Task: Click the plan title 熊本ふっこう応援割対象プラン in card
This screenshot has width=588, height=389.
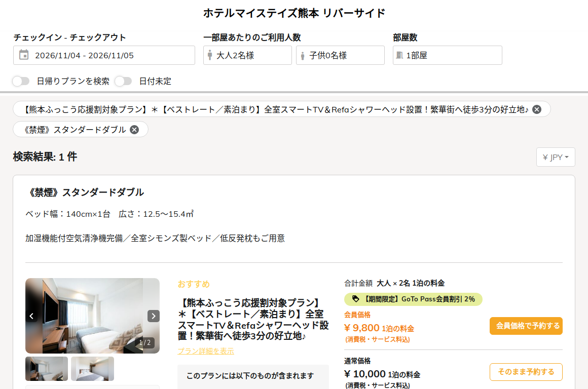Action: tap(253, 319)
